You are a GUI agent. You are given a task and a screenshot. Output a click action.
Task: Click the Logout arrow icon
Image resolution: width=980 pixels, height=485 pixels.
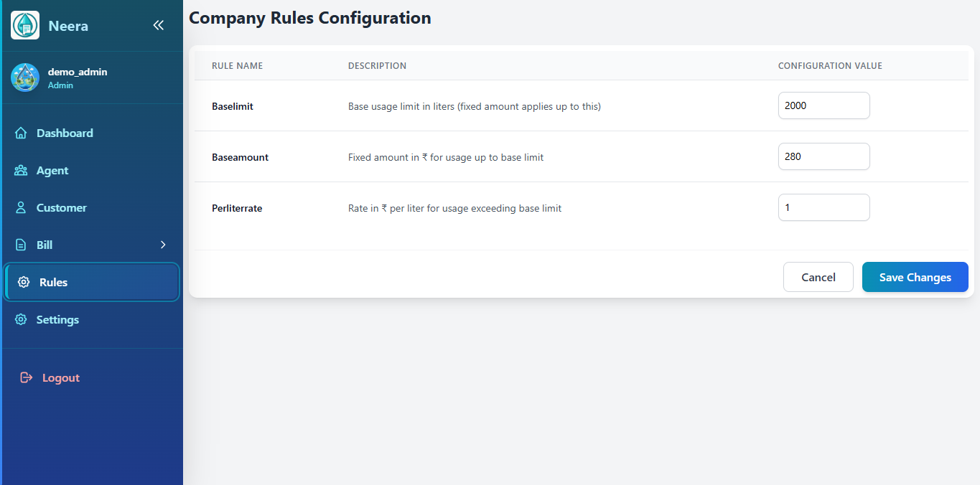pyautogui.click(x=27, y=378)
